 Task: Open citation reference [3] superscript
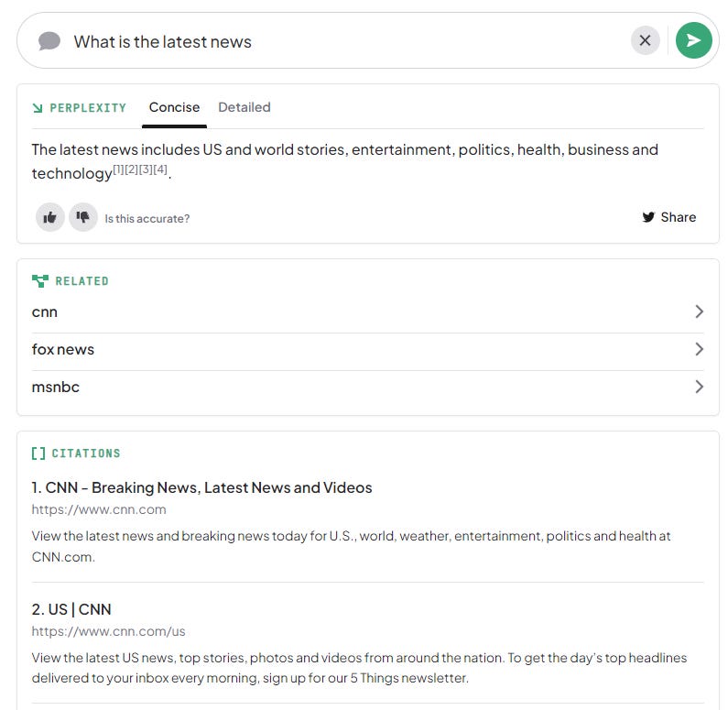click(146, 169)
